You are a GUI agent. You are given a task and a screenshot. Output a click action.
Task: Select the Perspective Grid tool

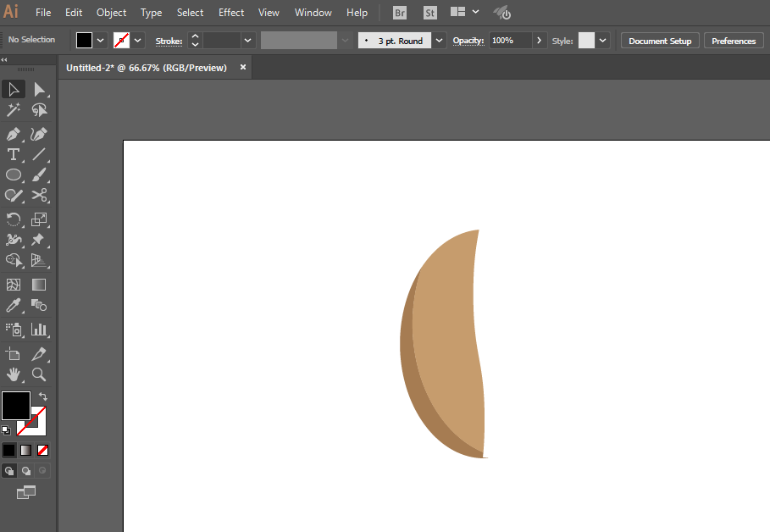coord(39,260)
